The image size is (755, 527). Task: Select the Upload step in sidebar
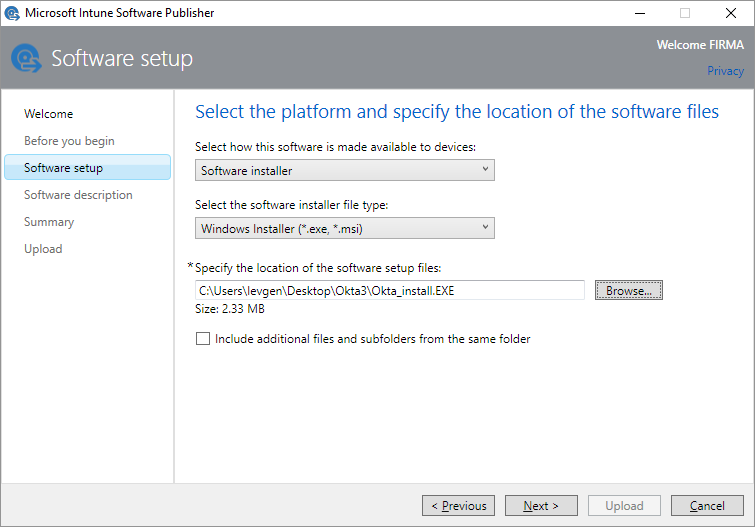[x=43, y=249]
